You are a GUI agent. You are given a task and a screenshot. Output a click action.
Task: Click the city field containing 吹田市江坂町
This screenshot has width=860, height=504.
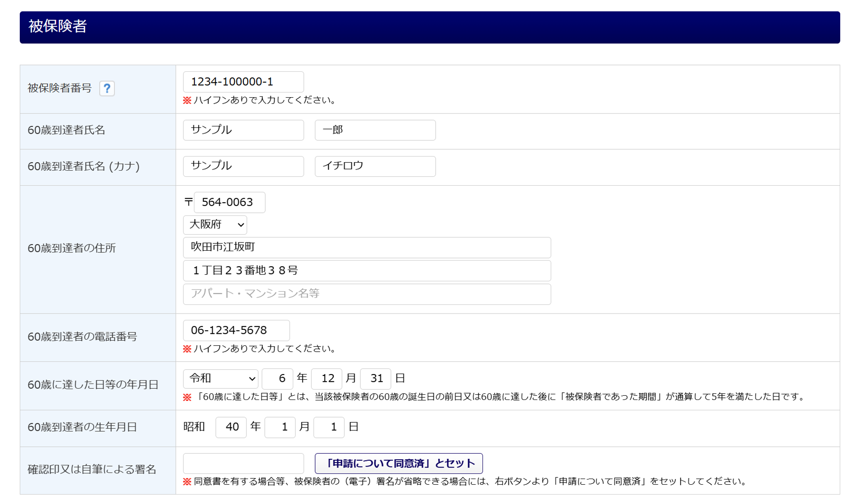(x=367, y=247)
